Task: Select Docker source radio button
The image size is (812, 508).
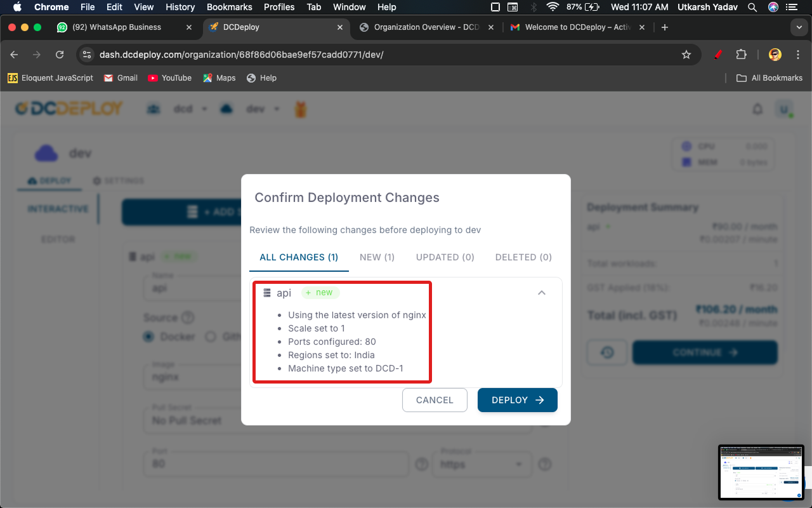Action: click(149, 337)
